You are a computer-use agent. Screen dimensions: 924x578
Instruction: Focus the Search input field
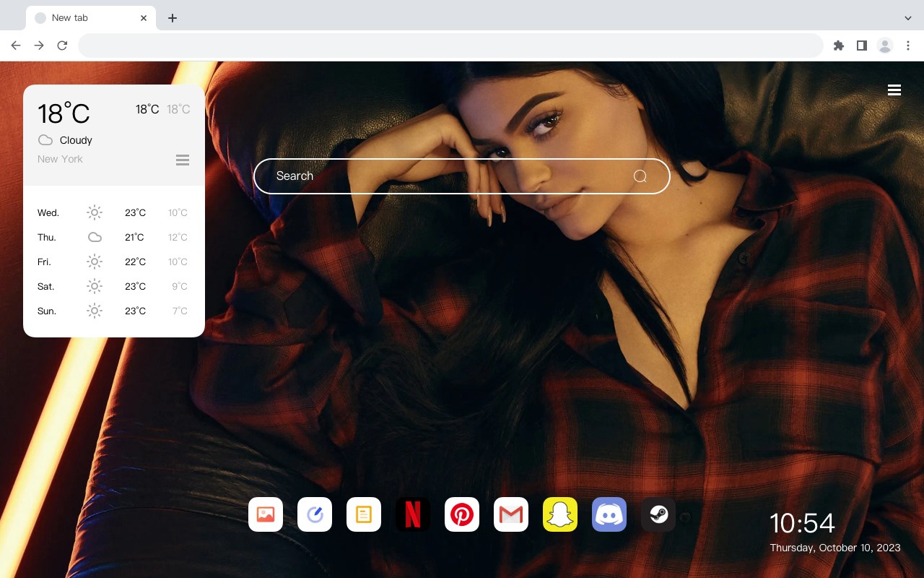point(462,176)
